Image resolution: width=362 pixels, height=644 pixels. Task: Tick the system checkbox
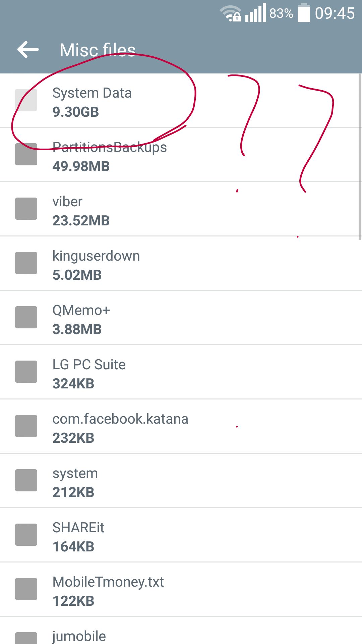point(26,480)
